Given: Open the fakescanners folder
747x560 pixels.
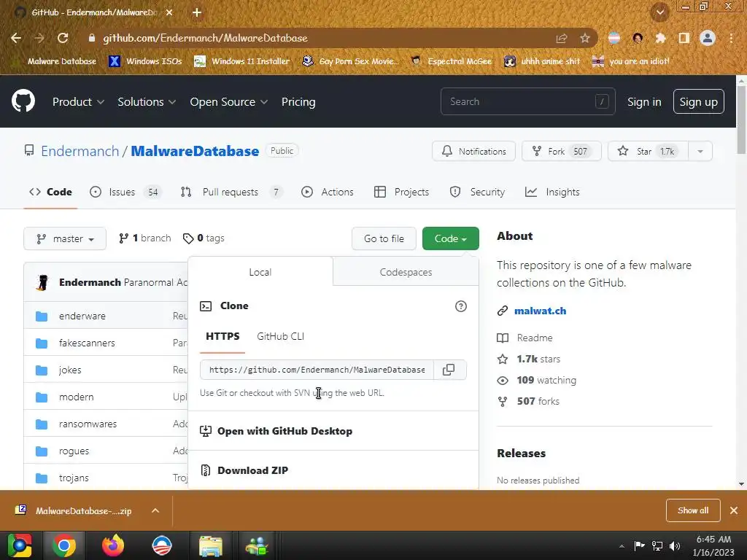Looking at the screenshot, I should point(87,343).
